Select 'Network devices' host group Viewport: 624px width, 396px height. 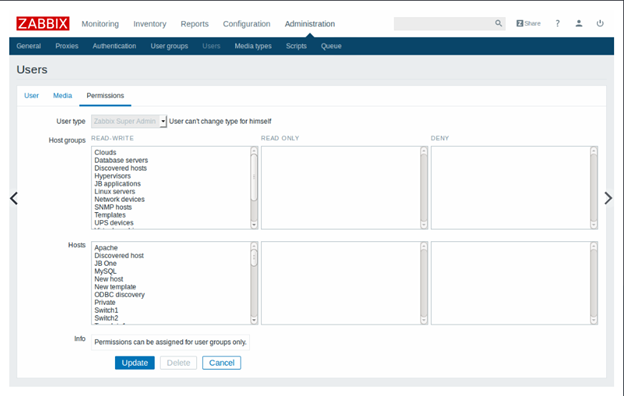coord(119,199)
